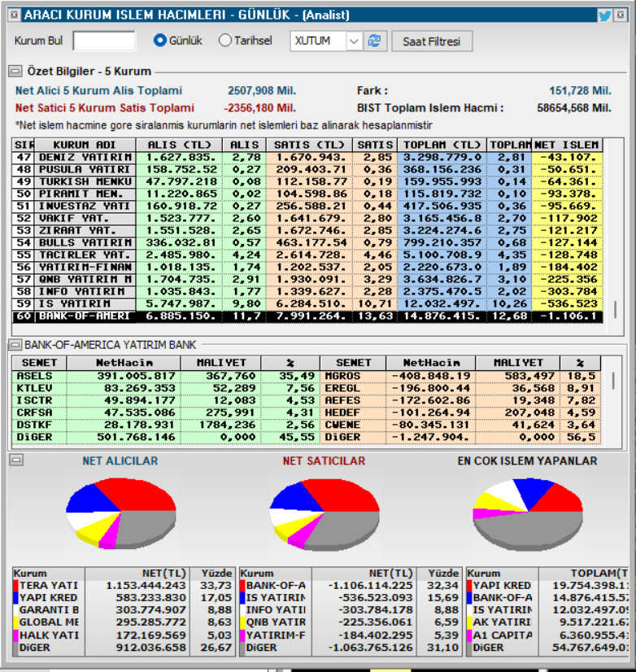Click BIST Toplam Islem Hacmi value

pos(574,108)
